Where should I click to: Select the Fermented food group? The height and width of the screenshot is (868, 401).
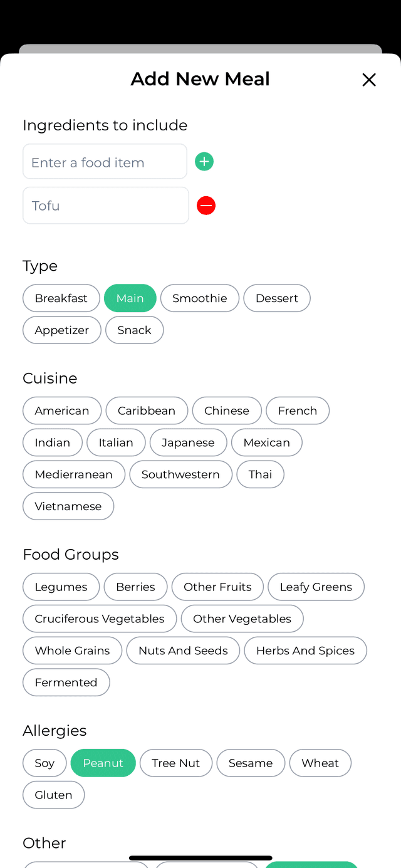66,682
